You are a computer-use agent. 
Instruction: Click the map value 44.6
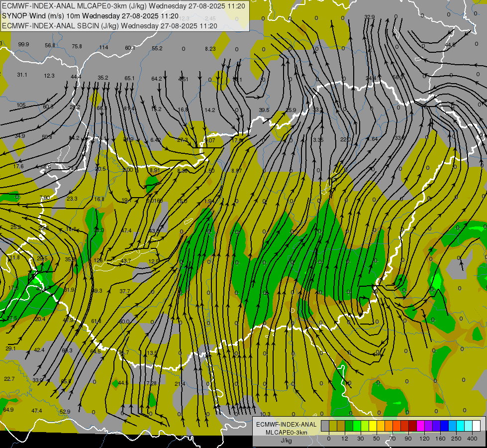[x=450, y=45]
